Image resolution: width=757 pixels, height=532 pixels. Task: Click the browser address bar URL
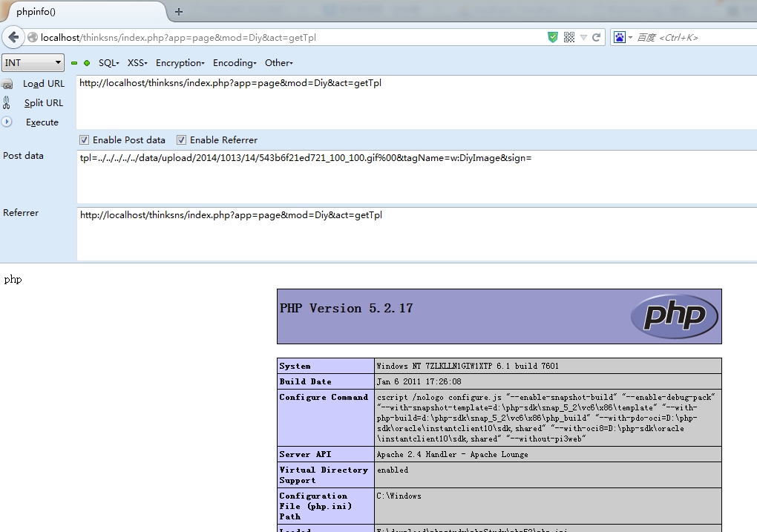[178, 37]
